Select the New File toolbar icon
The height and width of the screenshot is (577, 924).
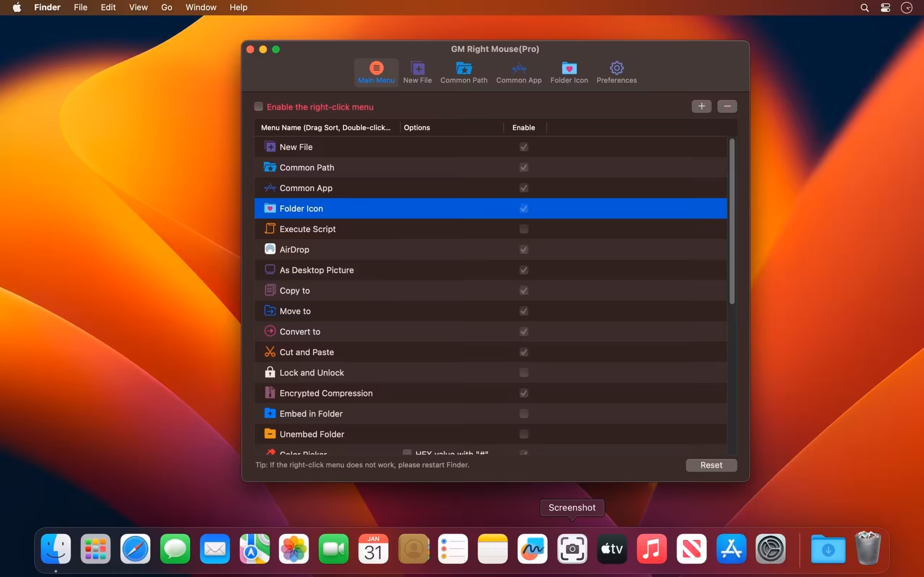(417, 72)
